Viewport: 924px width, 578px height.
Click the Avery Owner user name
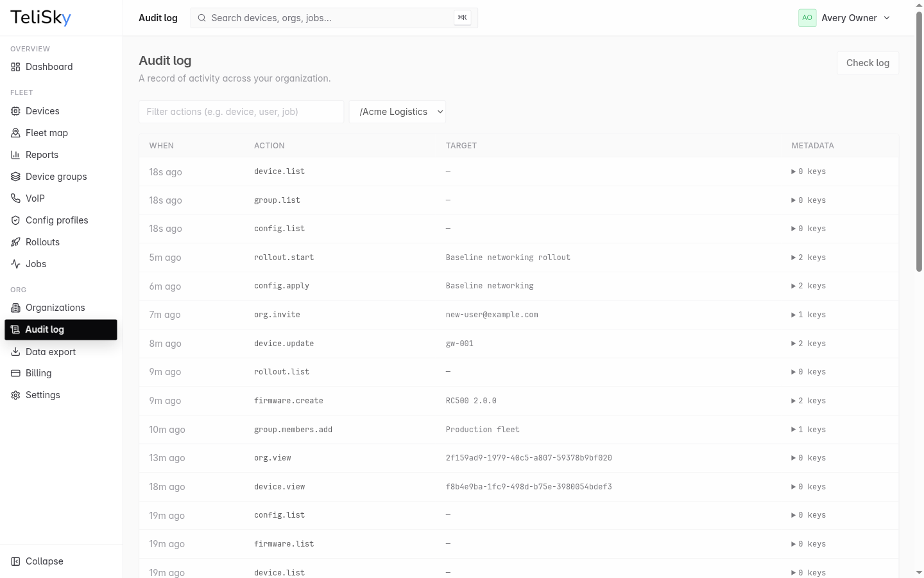(x=849, y=18)
